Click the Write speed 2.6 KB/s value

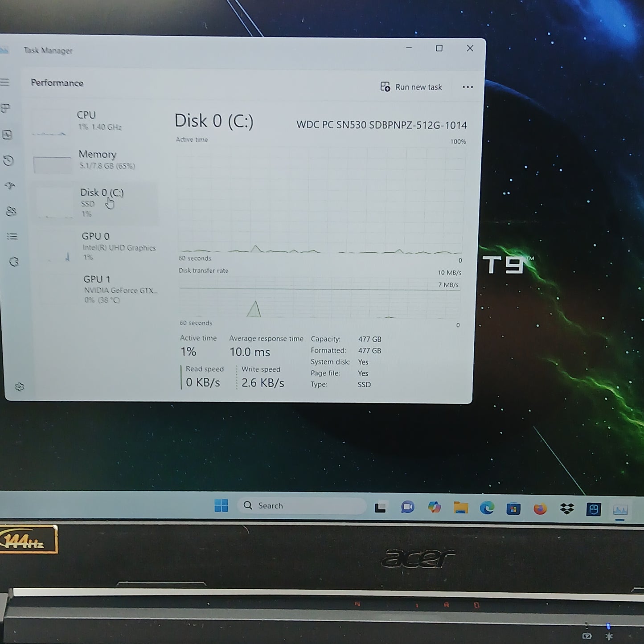[x=263, y=383]
